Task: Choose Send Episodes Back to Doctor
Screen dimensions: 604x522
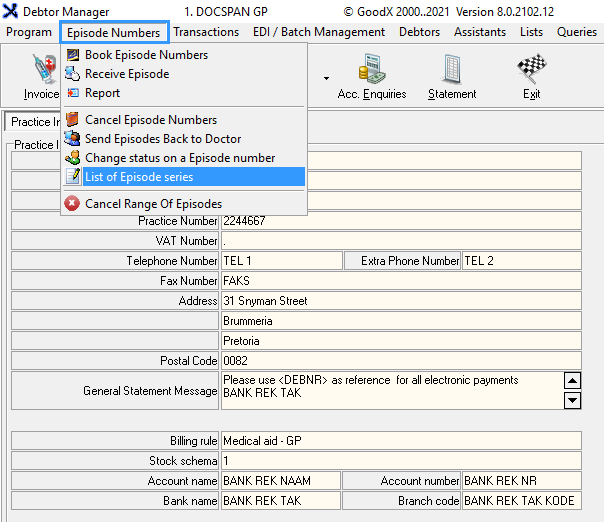Action: point(162,139)
